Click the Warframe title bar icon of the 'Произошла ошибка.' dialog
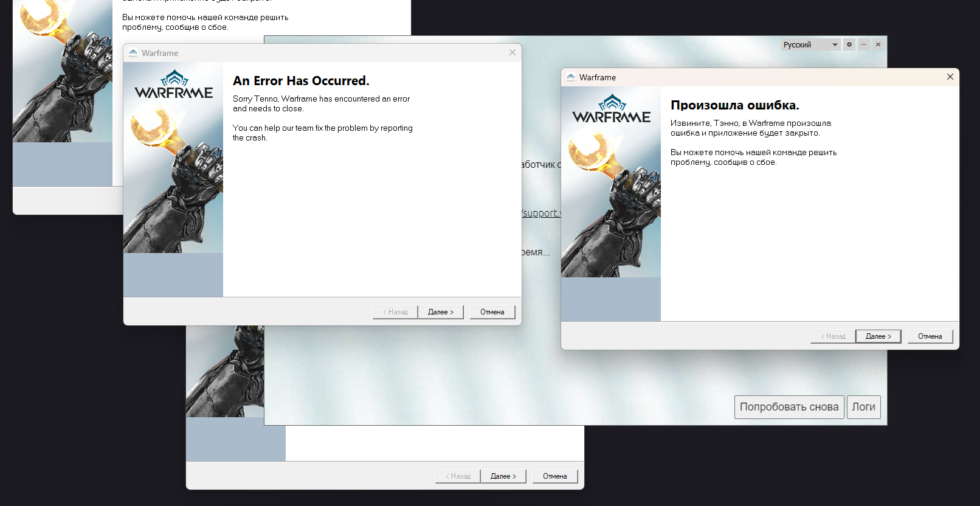Viewport: 980px width, 506px height. click(571, 77)
